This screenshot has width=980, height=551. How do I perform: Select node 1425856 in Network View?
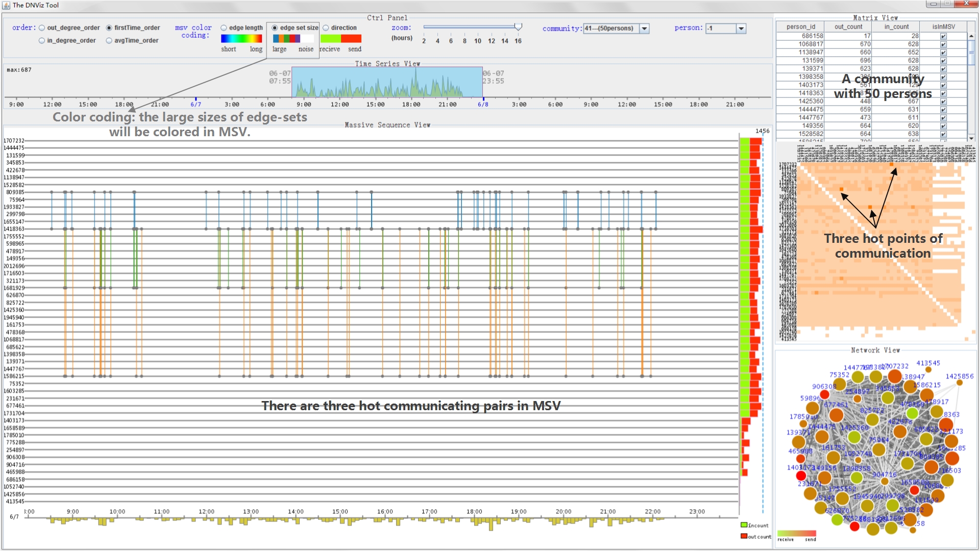tap(960, 383)
